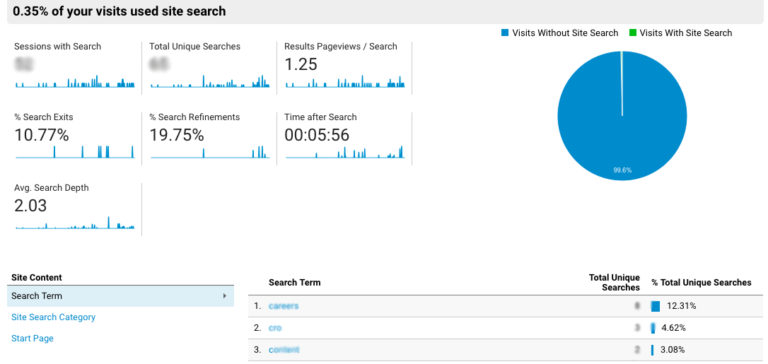Click blue Visits Without Site Search legend swatch
768x364 pixels.
point(505,33)
